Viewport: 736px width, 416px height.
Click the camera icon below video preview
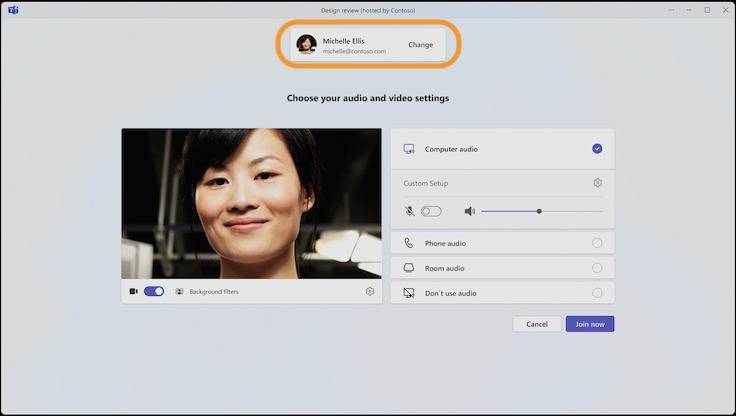coord(133,292)
